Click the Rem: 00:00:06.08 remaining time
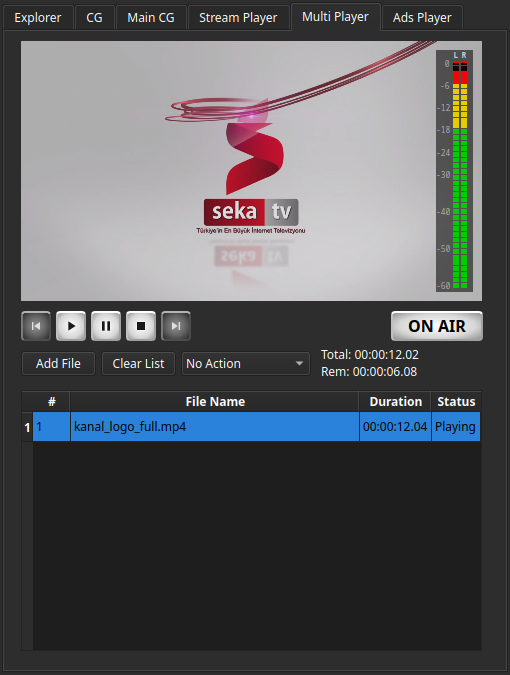Image resolution: width=510 pixels, height=675 pixels. tap(369, 372)
